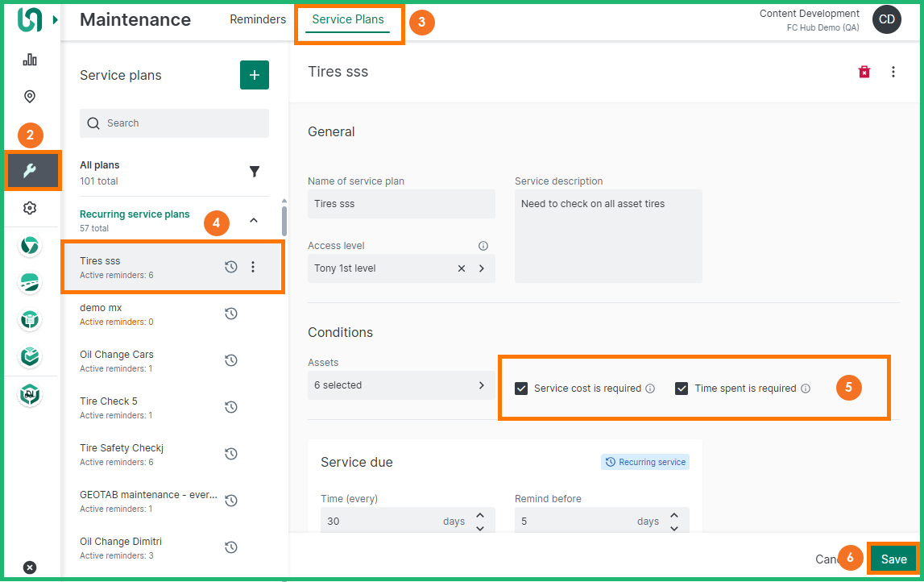
Task: Toggle Time spent is required checkbox
Action: click(682, 389)
